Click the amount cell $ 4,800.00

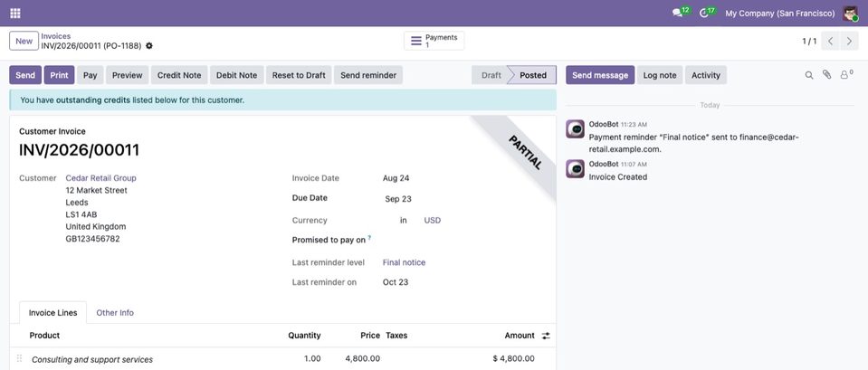tap(514, 358)
